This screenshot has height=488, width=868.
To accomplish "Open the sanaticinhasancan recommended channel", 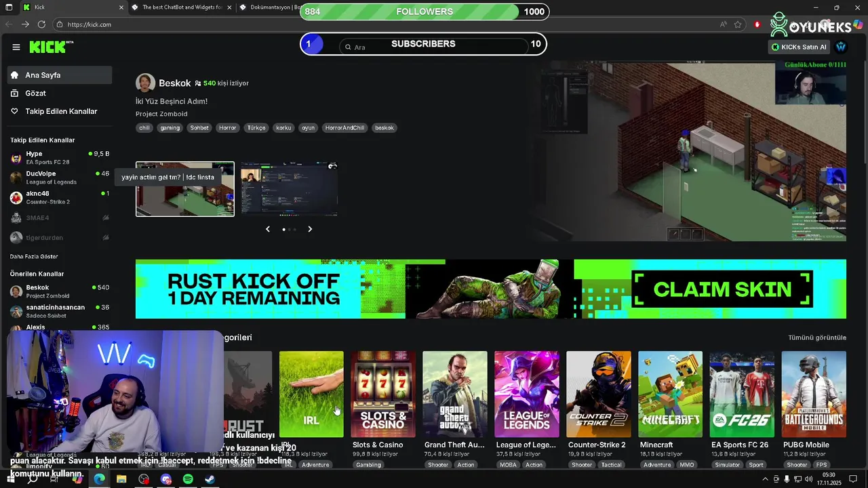I will click(60, 311).
